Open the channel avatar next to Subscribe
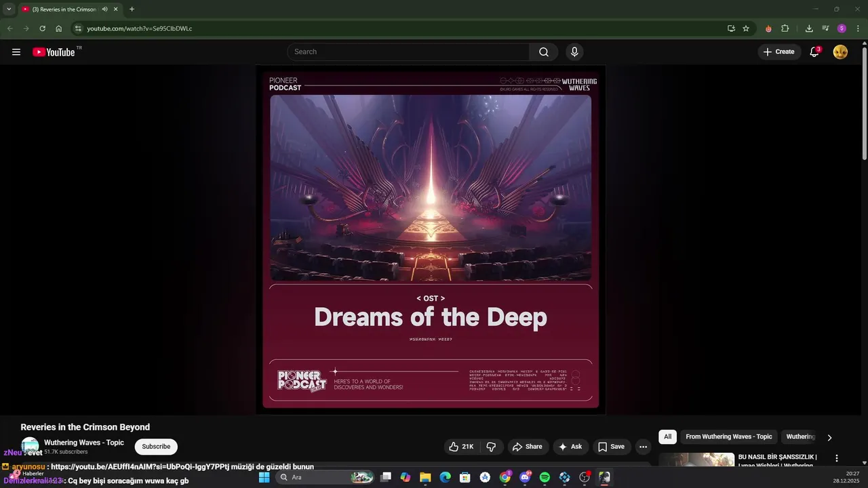Screen dimensions: 868x488 click(30, 445)
